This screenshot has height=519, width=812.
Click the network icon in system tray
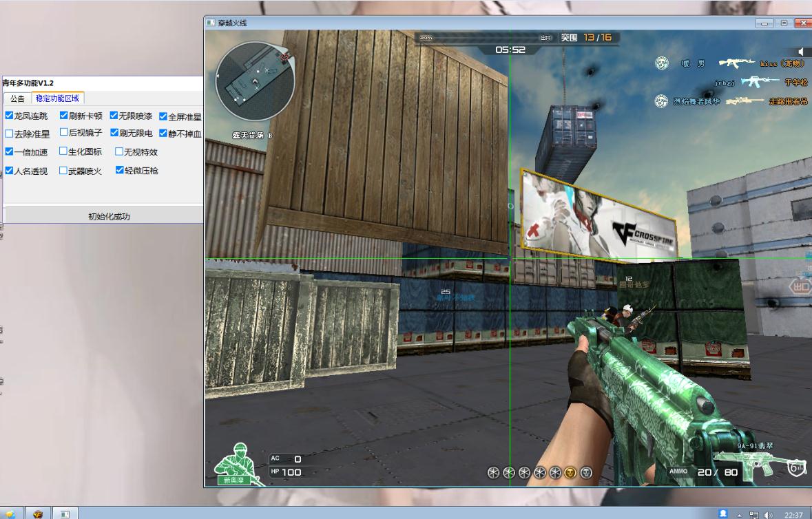(753, 515)
